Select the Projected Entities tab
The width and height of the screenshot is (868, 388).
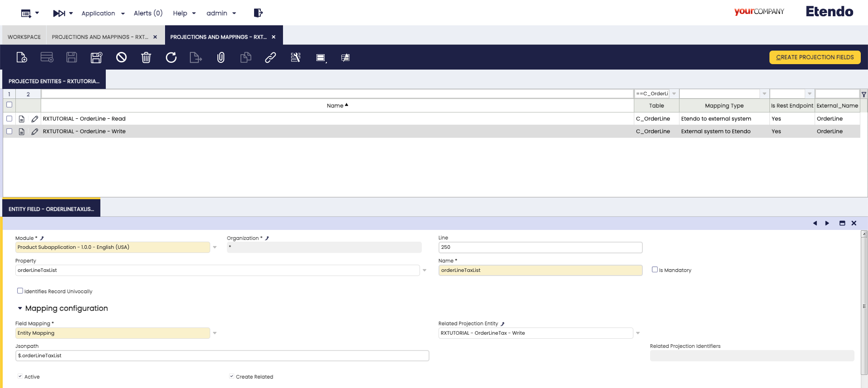tap(54, 81)
